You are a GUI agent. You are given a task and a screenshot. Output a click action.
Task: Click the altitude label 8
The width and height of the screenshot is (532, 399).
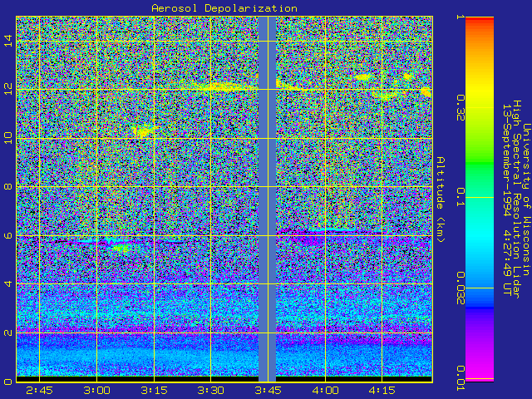tap(8, 186)
